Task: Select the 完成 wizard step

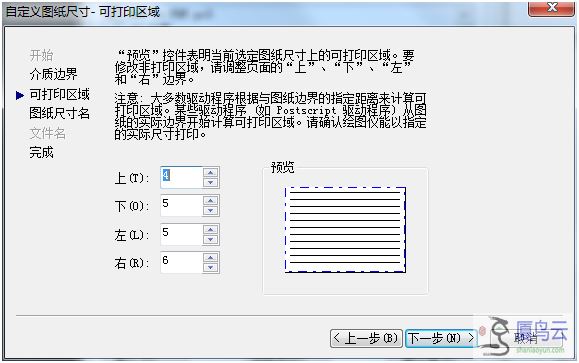Action: tap(41, 152)
